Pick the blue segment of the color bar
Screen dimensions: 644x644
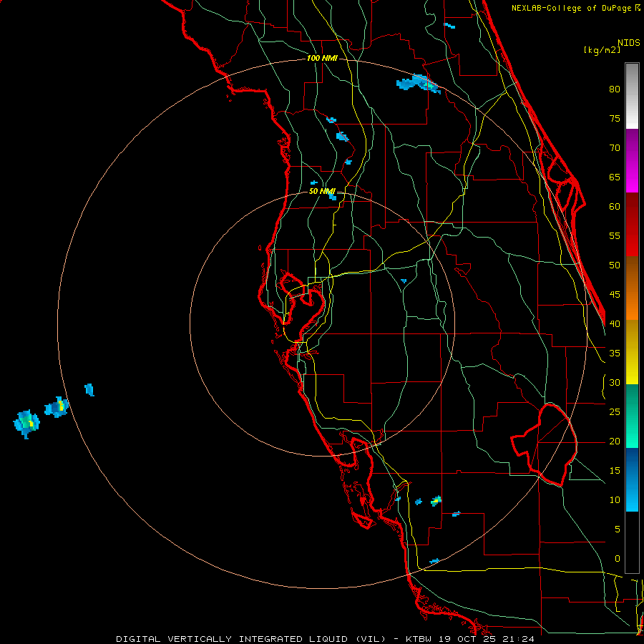pyautogui.click(x=632, y=479)
